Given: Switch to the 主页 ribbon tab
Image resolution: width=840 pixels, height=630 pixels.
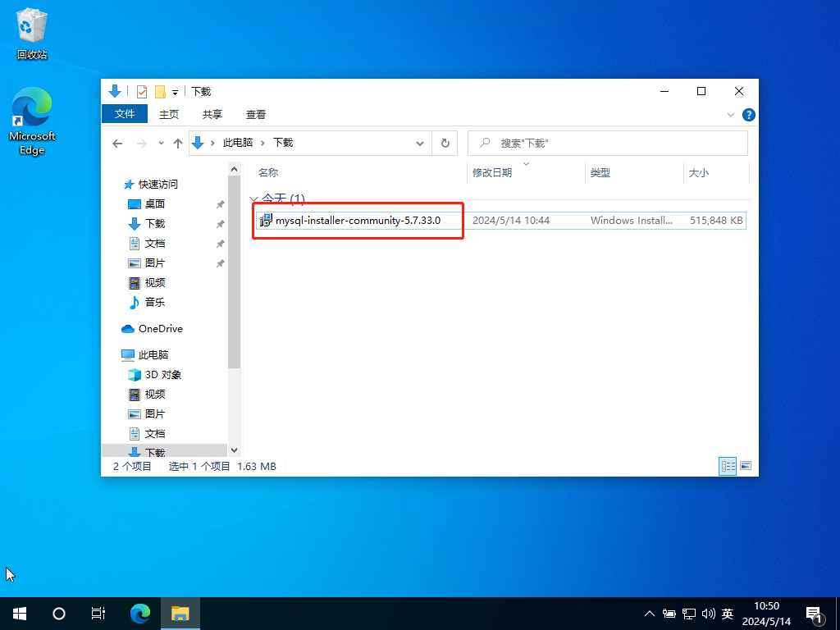Looking at the screenshot, I should click(169, 114).
